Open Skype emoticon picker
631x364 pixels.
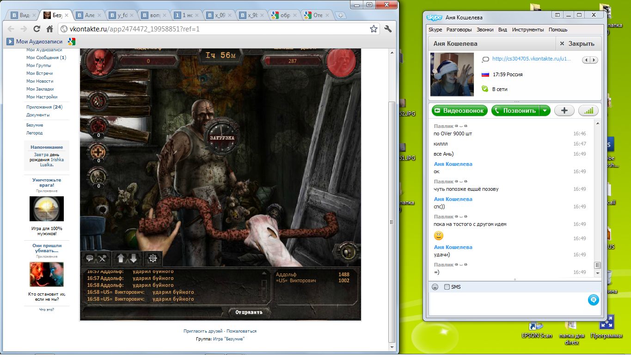click(x=435, y=287)
